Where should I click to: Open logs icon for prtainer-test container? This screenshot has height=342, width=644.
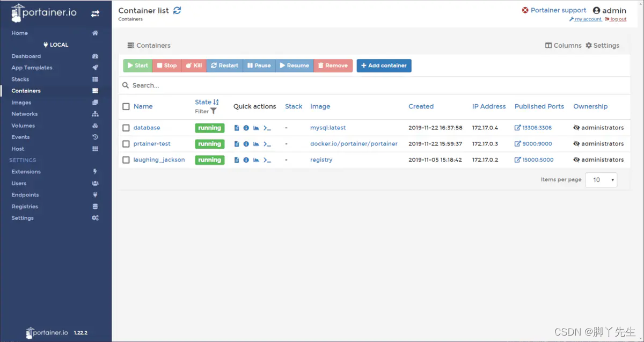[237, 144]
